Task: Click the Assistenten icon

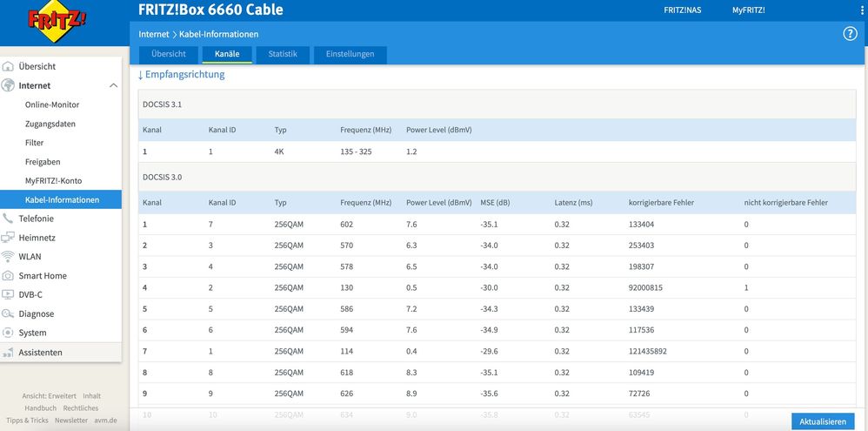Action: [8, 353]
